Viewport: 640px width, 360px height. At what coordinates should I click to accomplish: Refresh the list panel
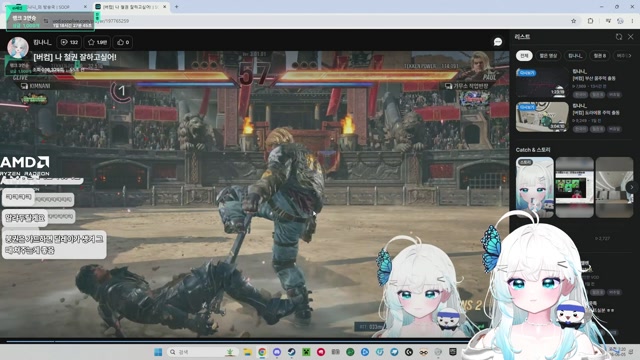point(619,37)
